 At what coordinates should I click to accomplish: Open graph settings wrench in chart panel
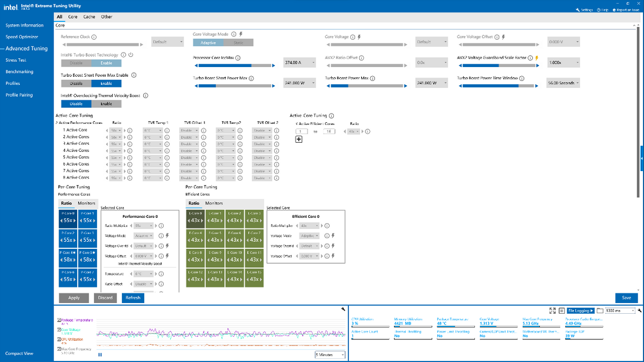pos(343,309)
